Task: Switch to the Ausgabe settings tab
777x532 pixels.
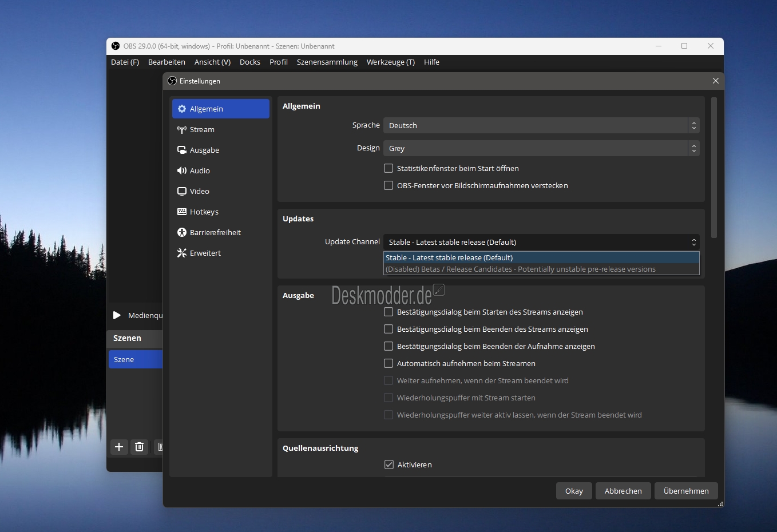Action: (x=221, y=150)
